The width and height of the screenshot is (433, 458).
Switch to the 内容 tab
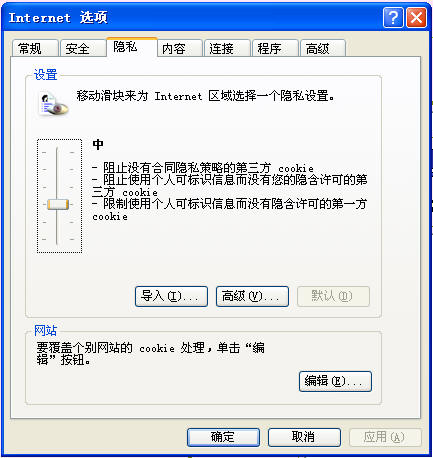180,49
